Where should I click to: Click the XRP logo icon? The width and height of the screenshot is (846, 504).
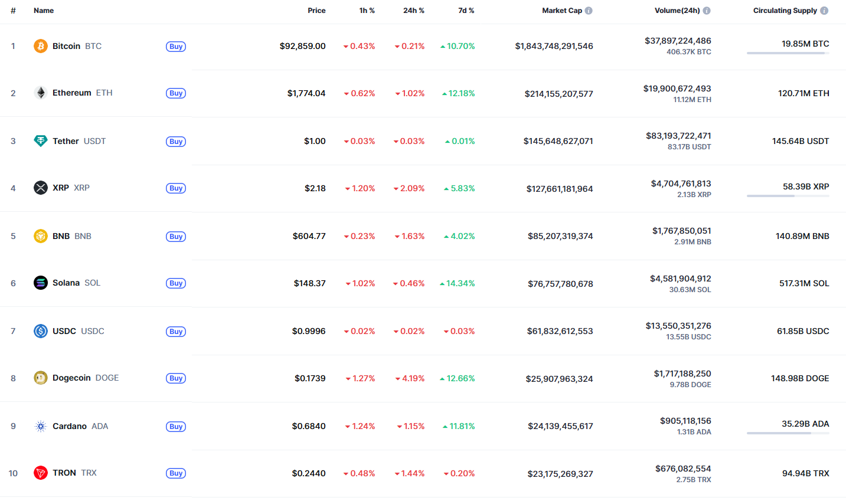point(40,188)
